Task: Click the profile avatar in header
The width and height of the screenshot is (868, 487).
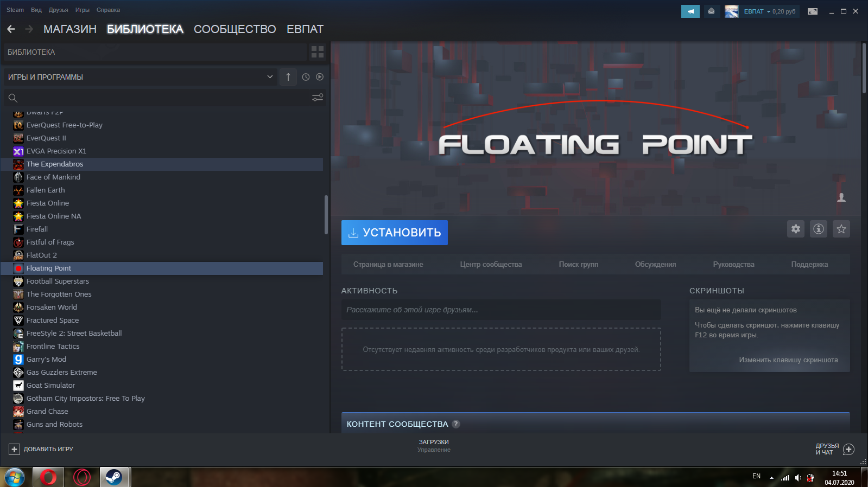Action: pos(731,11)
